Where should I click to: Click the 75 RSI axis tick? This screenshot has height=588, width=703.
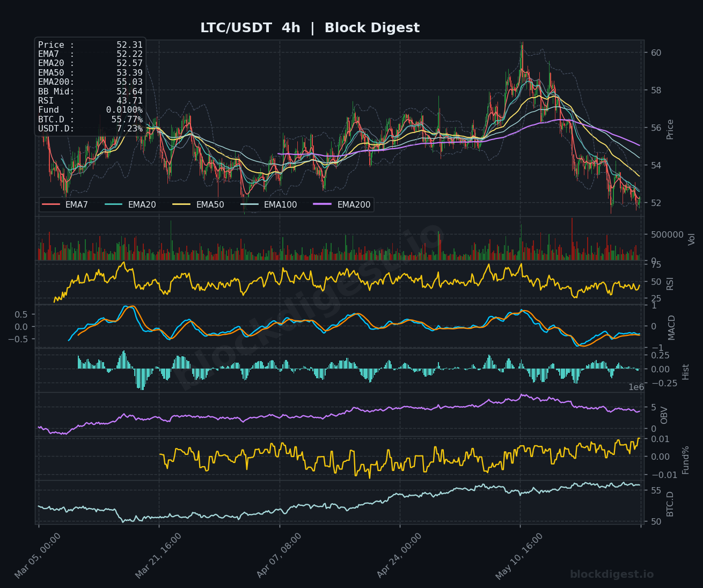[x=656, y=264]
